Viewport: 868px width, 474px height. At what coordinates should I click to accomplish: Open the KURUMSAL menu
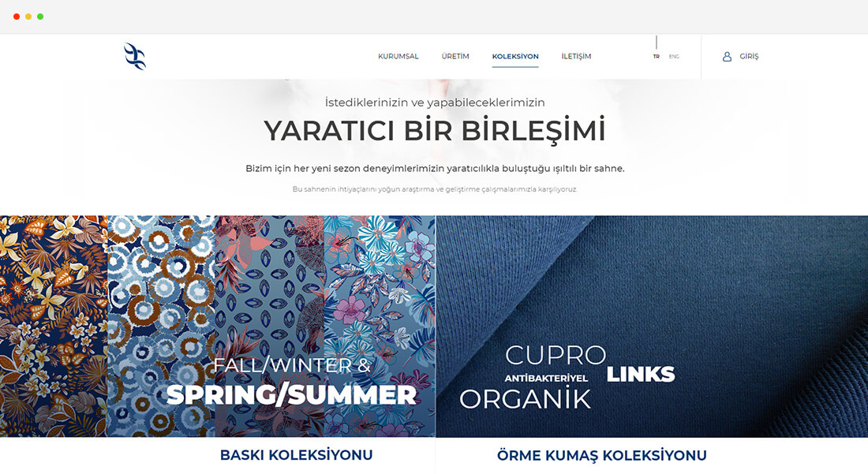pyautogui.click(x=398, y=57)
